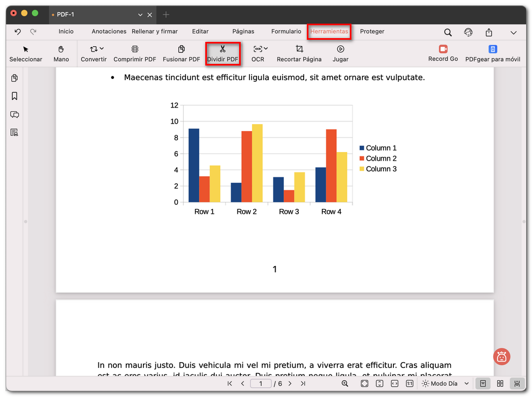Open the Proteger ribbon tab
Viewport: 532px width, 397px height.
(372, 31)
